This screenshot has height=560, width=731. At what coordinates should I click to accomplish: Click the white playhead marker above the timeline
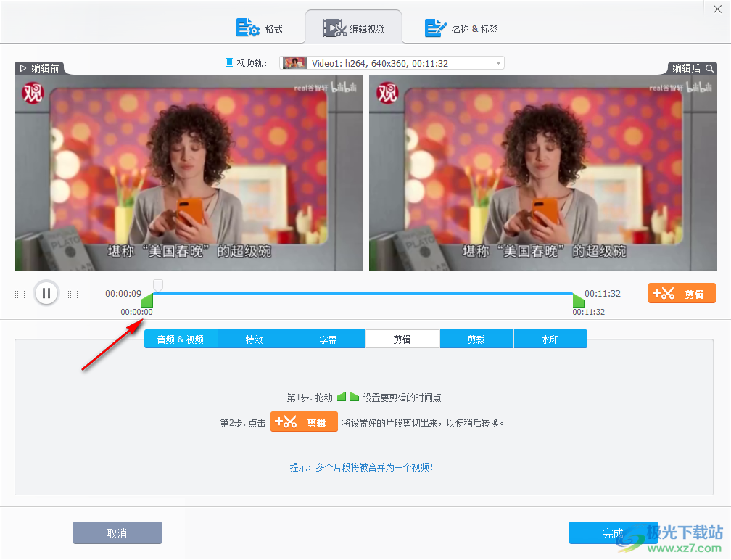tap(157, 284)
